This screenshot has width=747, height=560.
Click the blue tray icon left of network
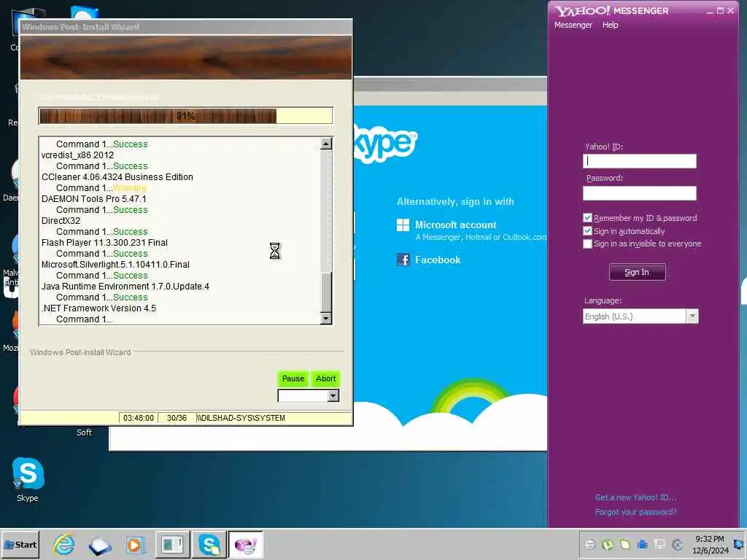click(x=642, y=544)
